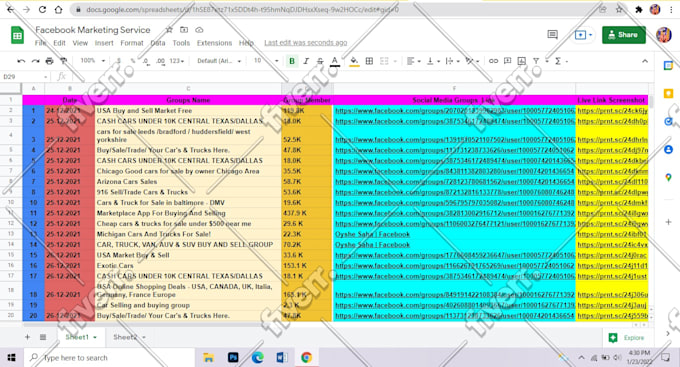Image resolution: width=680 pixels, height=367 pixels.
Task: Toggle Strikethrough formatting
Action: click(320, 61)
